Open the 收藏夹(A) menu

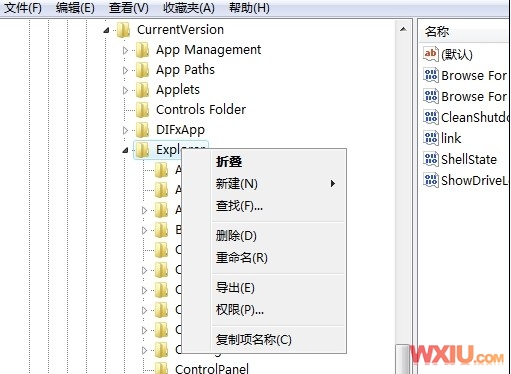click(x=189, y=8)
